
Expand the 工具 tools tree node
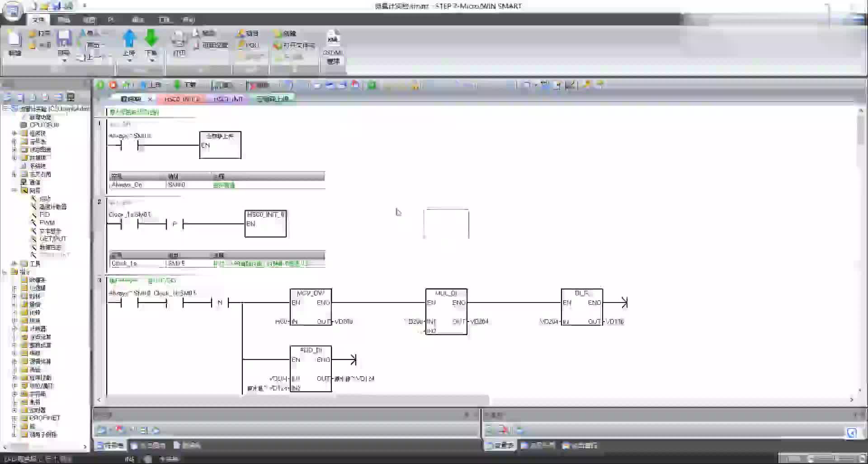click(14, 263)
